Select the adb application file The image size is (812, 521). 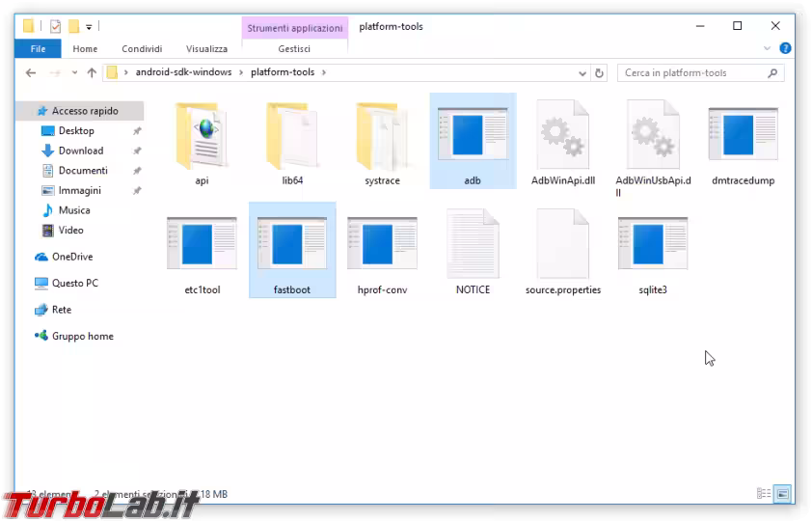pos(473,141)
